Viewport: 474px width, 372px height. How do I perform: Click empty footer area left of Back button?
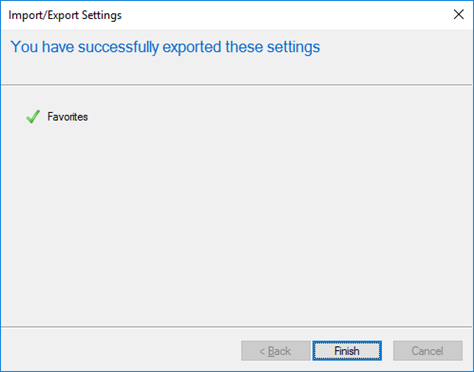point(120,350)
